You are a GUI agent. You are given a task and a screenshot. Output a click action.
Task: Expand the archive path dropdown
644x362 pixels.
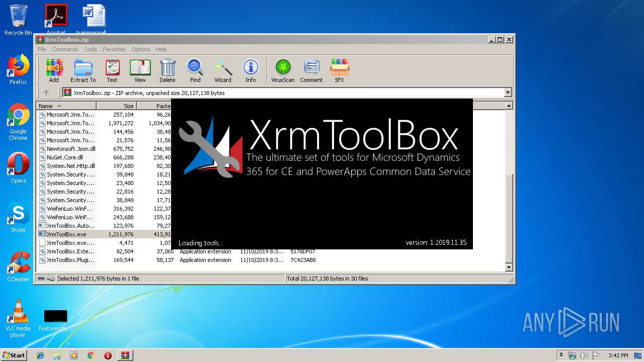point(508,93)
